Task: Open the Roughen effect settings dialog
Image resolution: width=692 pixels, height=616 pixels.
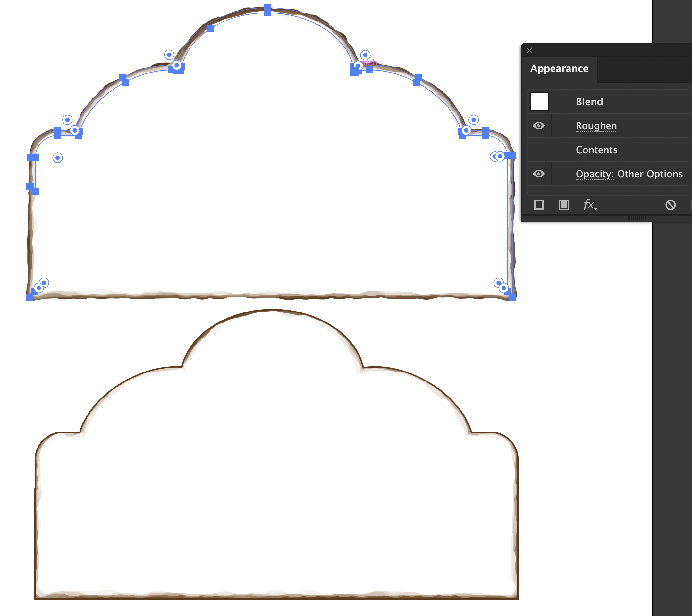Action: pyautogui.click(x=596, y=126)
